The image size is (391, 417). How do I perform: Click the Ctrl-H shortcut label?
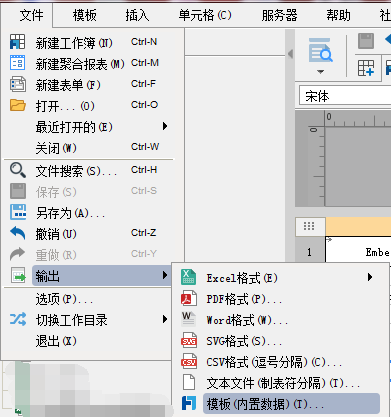pos(144,170)
